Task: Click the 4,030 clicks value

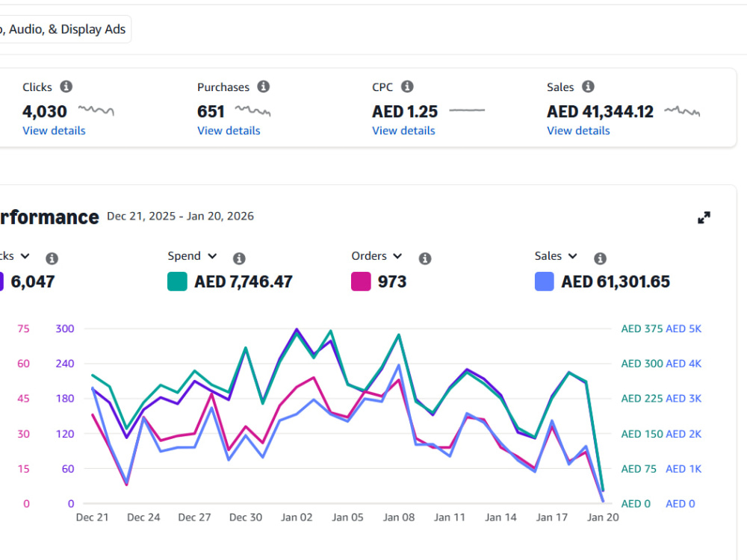Action: pyautogui.click(x=45, y=111)
